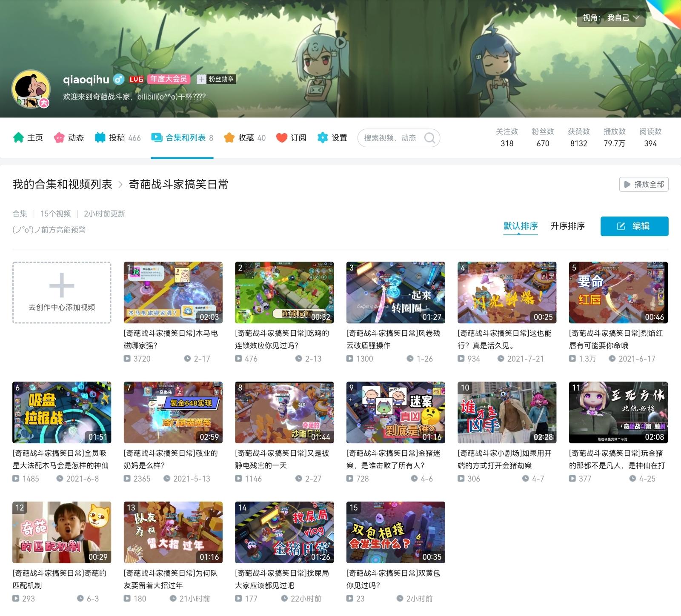
Task: Click clock icon beside 2小时前
Action: click(400, 599)
